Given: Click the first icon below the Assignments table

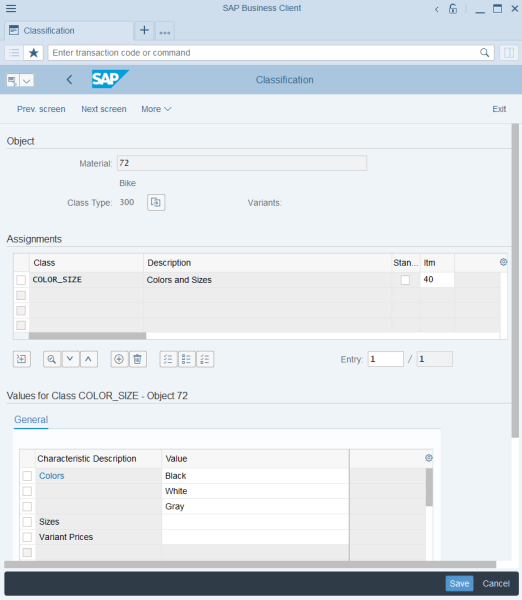Looking at the screenshot, I should (x=22, y=359).
